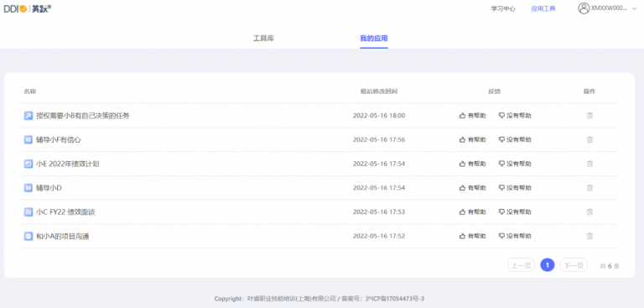The image size is (644, 308).
Task: Mark 辅导小F有信心 as 没有帮助
Action: [515, 140]
